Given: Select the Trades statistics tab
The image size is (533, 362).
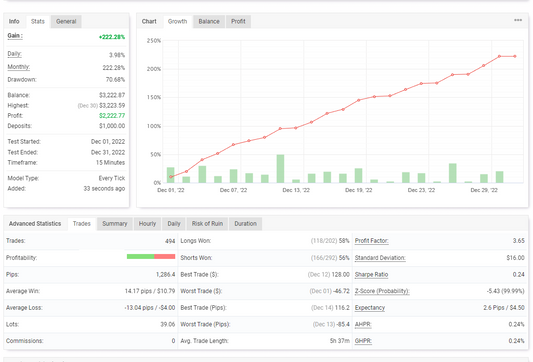Looking at the screenshot, I should coord(82,224).
